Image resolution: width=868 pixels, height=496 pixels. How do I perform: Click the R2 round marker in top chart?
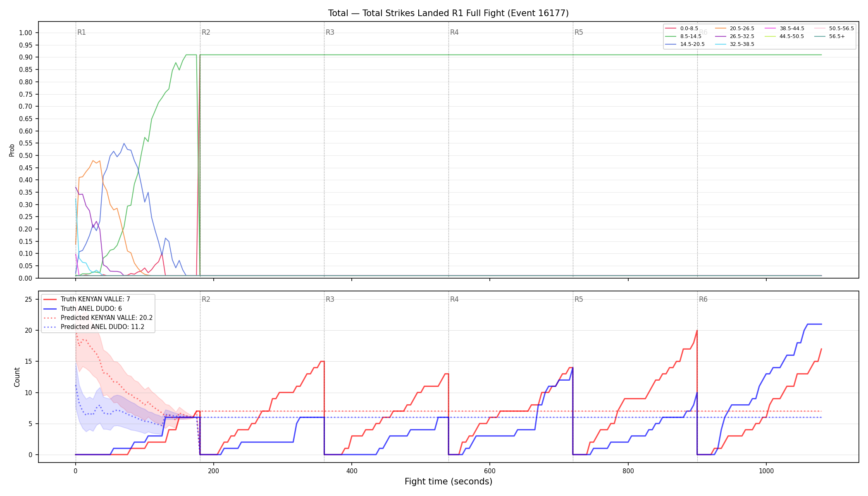click(x=206, y=32)
